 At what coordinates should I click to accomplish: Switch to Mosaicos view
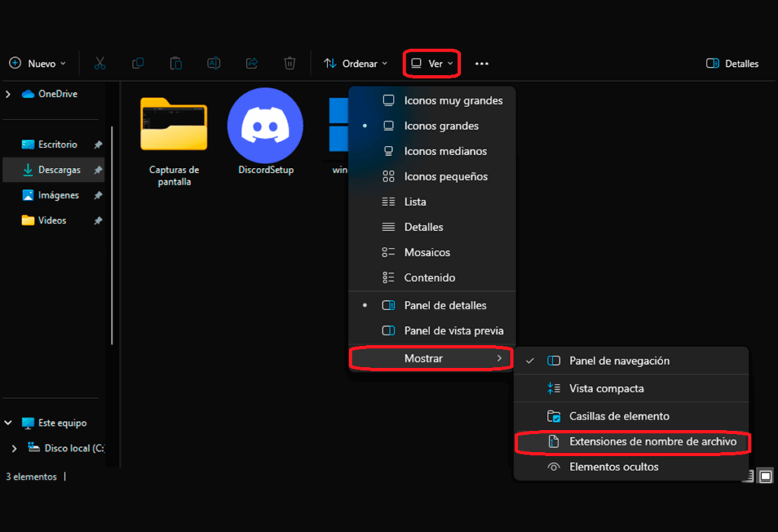pos(432,252)
